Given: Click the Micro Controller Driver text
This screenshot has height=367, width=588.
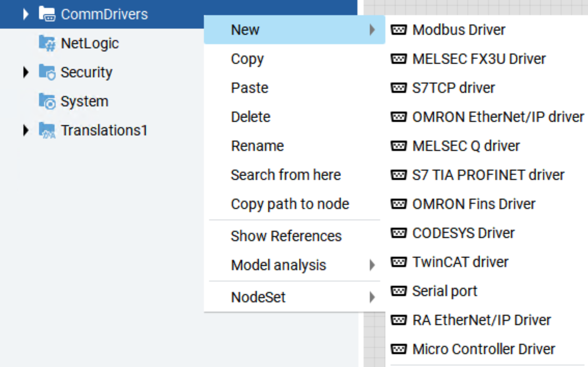Looking at the screenshot, I should [484, 349].
